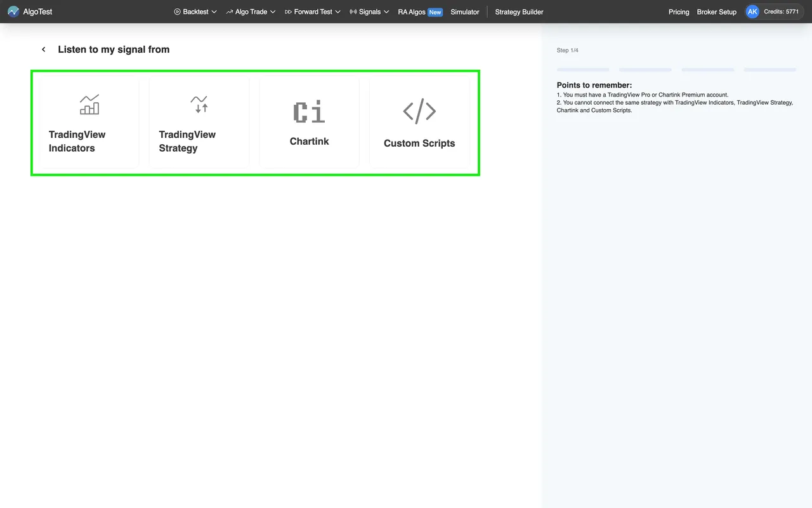Open Broker Setup
This screenshot has width=812, height=508.
click(717, 11)
